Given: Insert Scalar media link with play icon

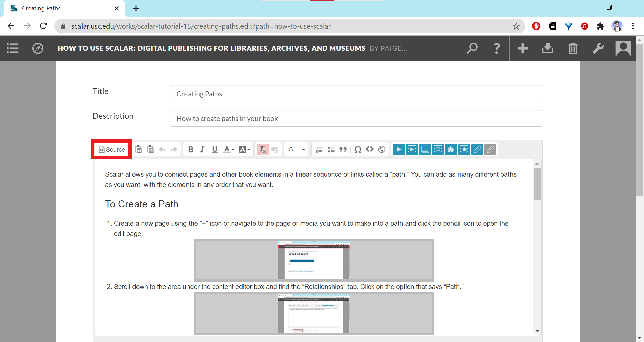Looking at the screenshot, I should tap(398, 150).
